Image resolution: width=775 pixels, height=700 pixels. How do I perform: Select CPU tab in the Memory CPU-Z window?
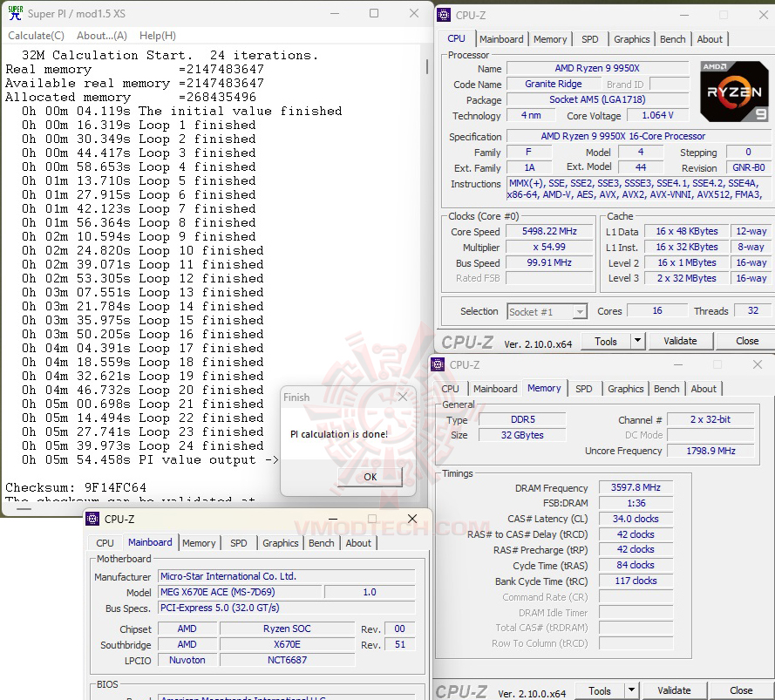click(x=451, y=389)
